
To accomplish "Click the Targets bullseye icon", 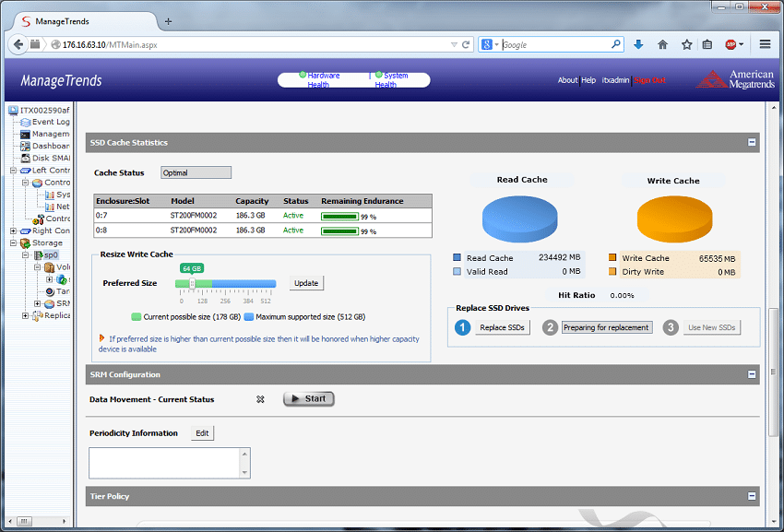I will 50,291.
